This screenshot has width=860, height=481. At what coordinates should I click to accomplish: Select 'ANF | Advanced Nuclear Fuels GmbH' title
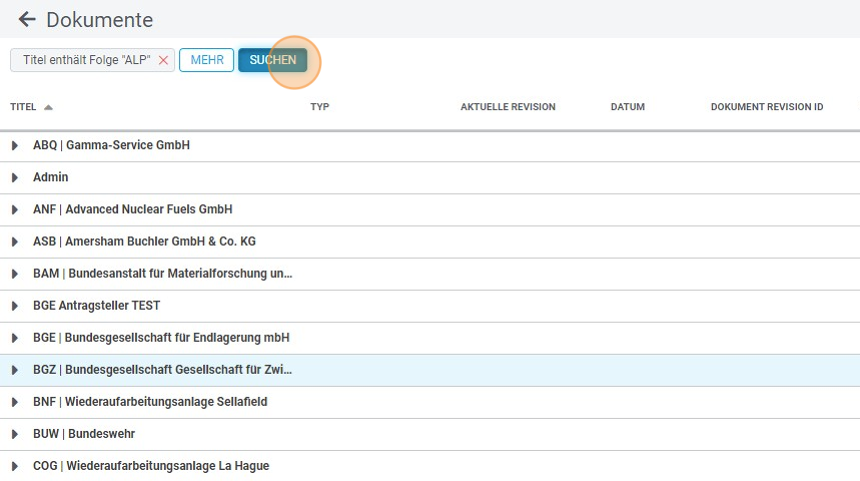click(x=133, y=209)
